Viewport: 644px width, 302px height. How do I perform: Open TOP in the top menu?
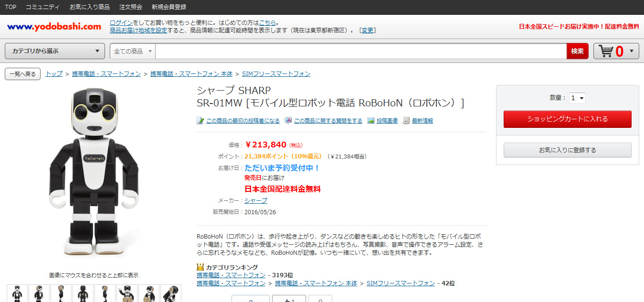tap(11, 7)
